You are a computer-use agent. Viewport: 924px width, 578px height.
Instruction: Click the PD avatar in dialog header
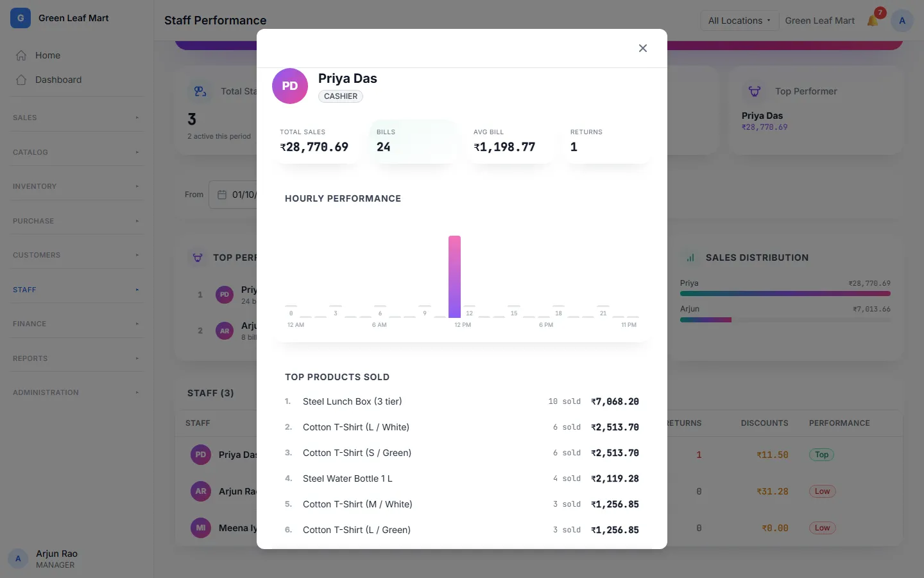[290, 86]
